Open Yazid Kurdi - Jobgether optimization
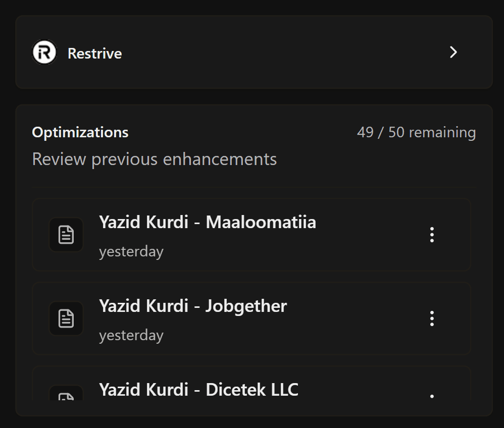Viewport: 504px width, 428px height. click(x=193, y=306)
